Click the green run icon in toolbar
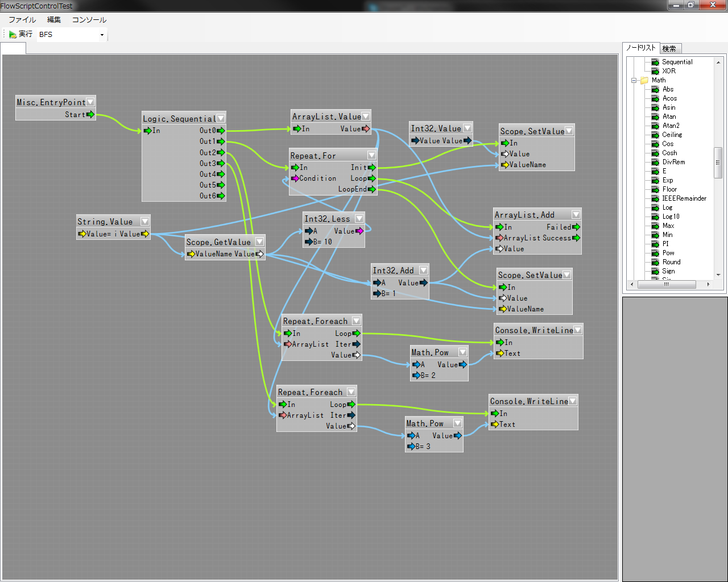 click(x=13, y=35)
